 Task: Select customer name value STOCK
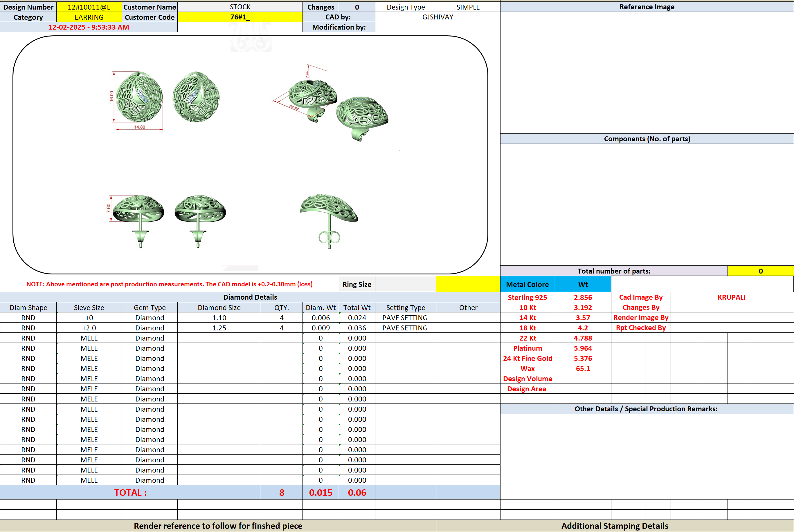coord(240,7)
